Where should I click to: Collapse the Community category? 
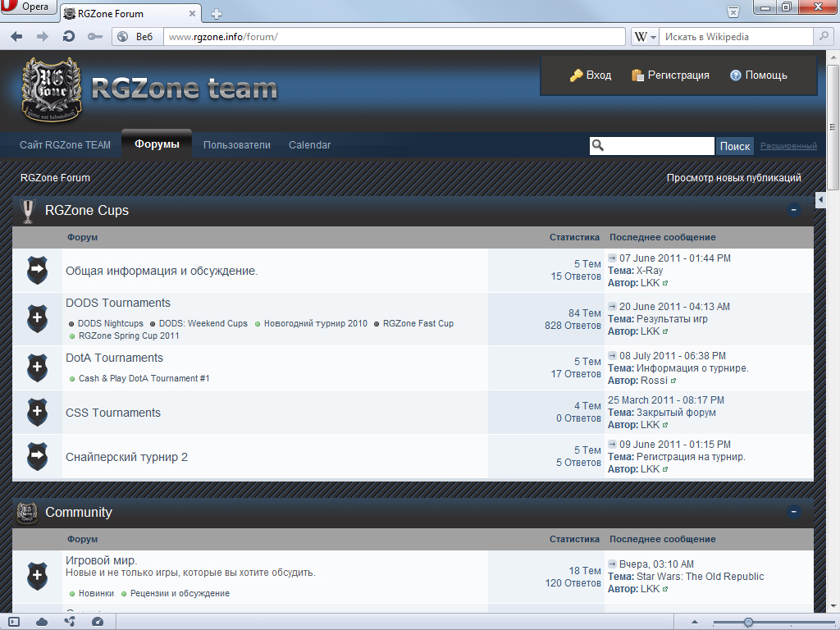pos(794,512)
